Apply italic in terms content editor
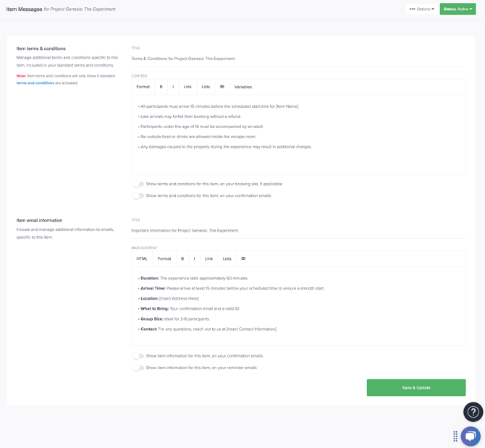Viewport: 485px width, 448px height. [173, 87]
